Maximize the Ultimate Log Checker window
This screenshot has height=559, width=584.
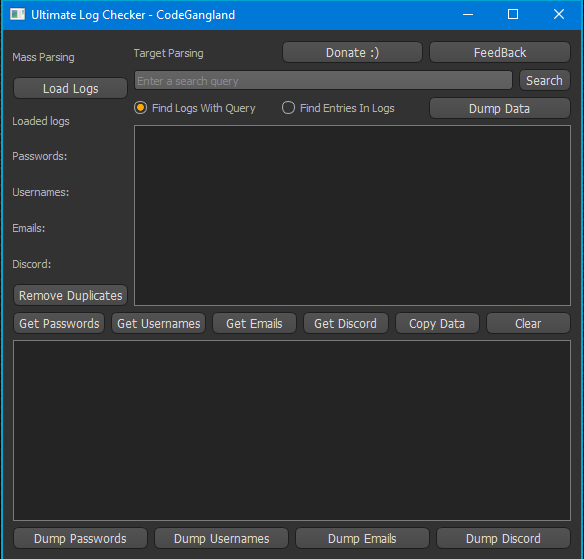(513, 15)
